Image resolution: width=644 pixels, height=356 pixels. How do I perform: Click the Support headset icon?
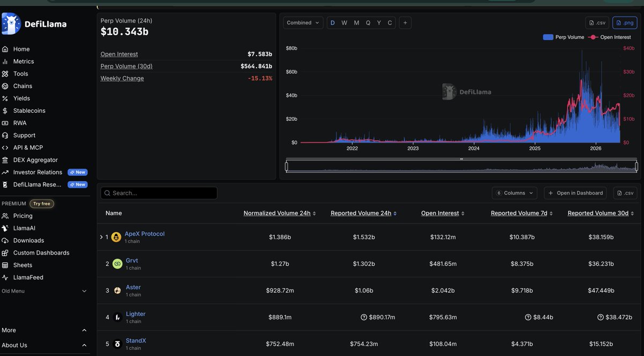point(5,135)
